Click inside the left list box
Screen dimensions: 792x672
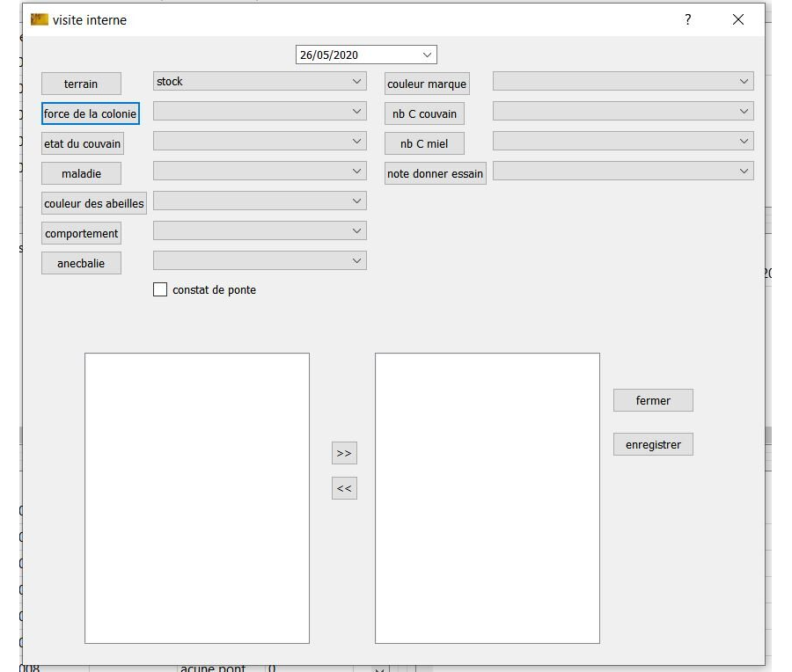(197, 498)
